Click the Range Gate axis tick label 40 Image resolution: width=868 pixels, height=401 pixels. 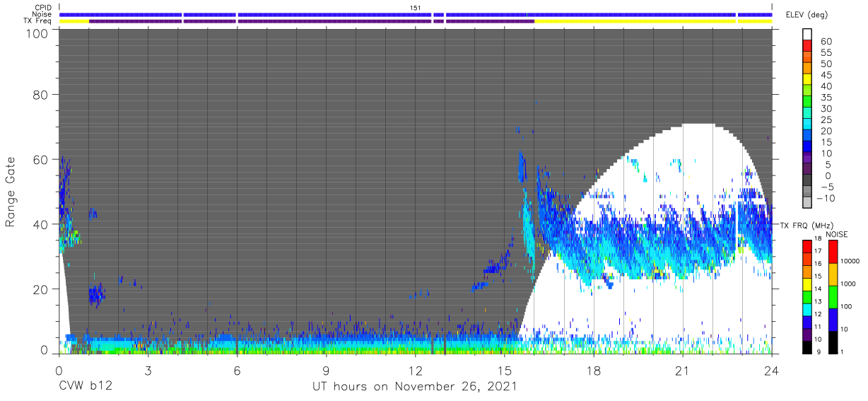tap(40, 224)
